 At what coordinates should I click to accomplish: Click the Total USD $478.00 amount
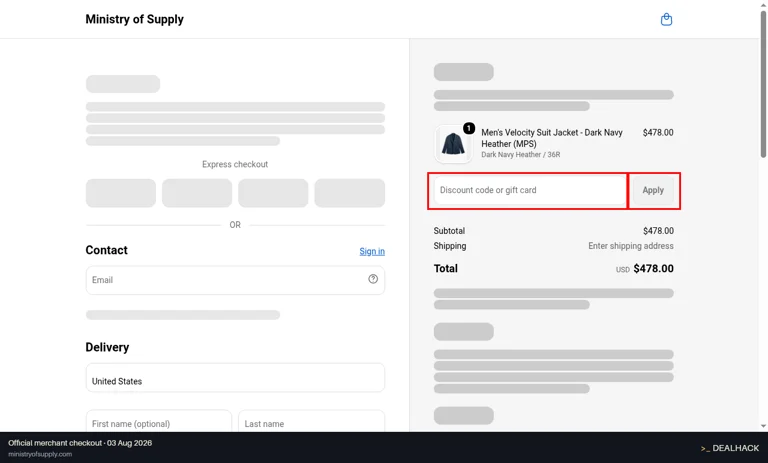645,269
